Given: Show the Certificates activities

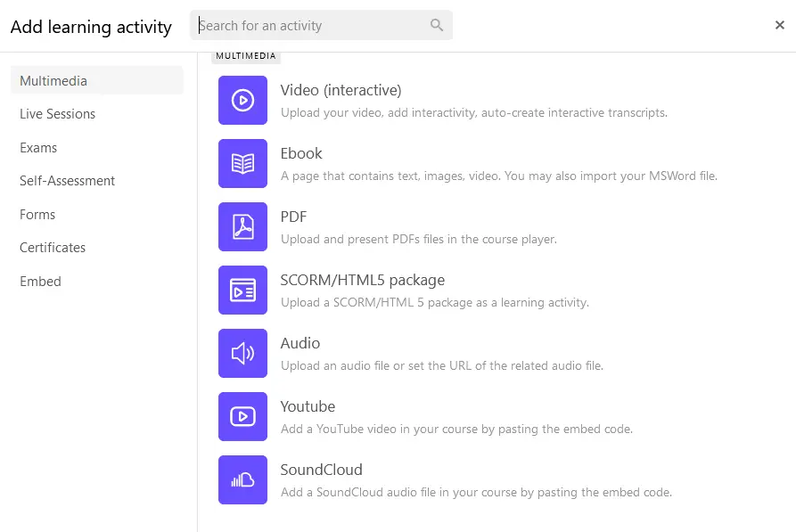Looking at the screenshot, I should coord(53,248).
